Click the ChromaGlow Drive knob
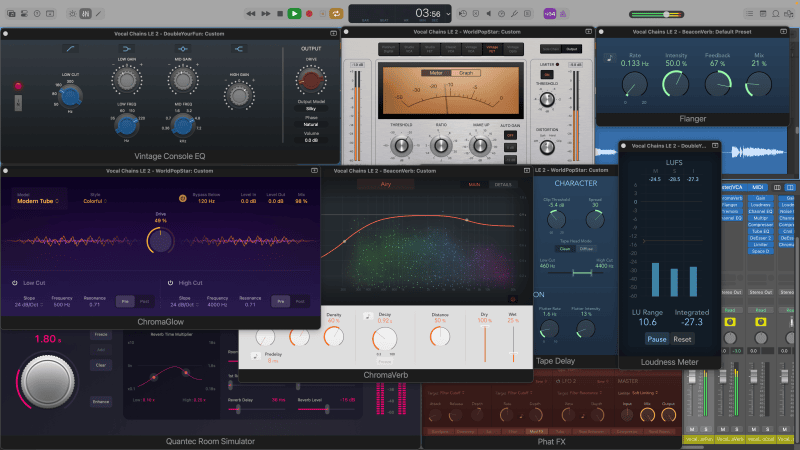 (x=159, y=240)
